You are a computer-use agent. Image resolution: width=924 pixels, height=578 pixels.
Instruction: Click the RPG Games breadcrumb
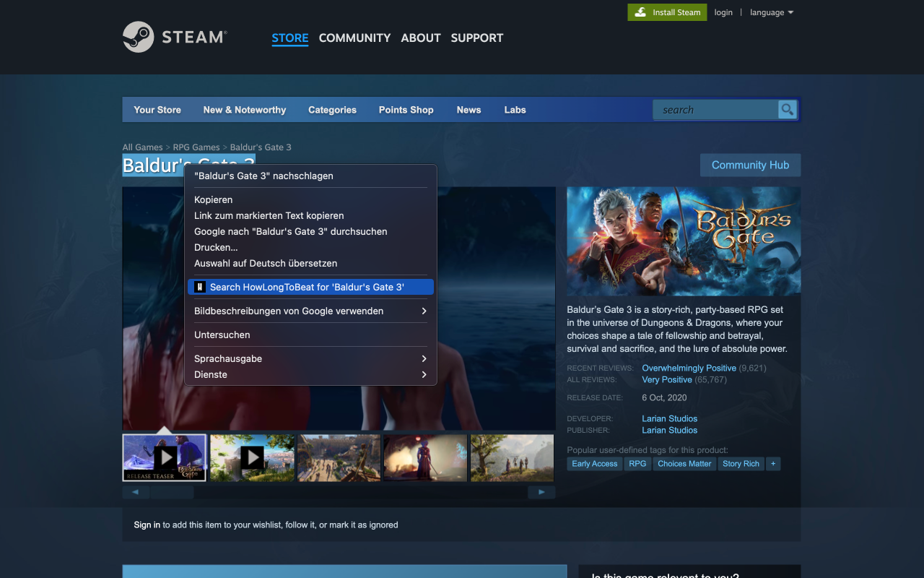pyautogui.click(x=196, y=147)
